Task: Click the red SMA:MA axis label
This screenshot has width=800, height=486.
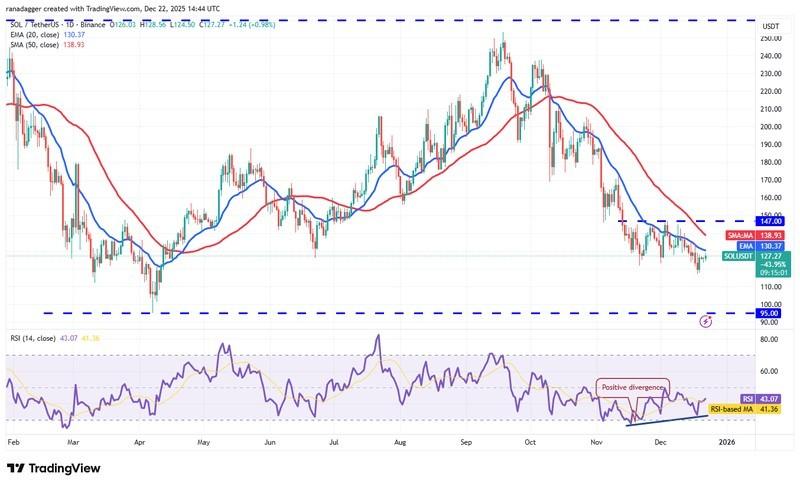Action: click(x=770, y=232)
